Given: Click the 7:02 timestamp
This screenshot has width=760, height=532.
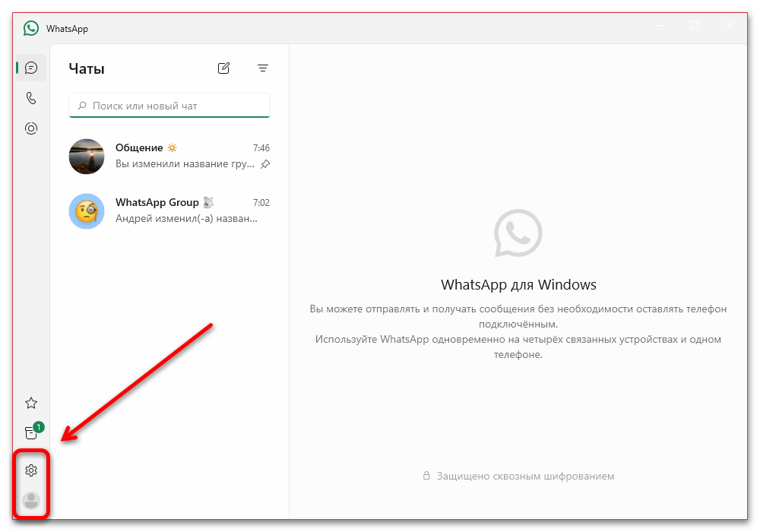Looking at the screenshot, I should (261, 202).
